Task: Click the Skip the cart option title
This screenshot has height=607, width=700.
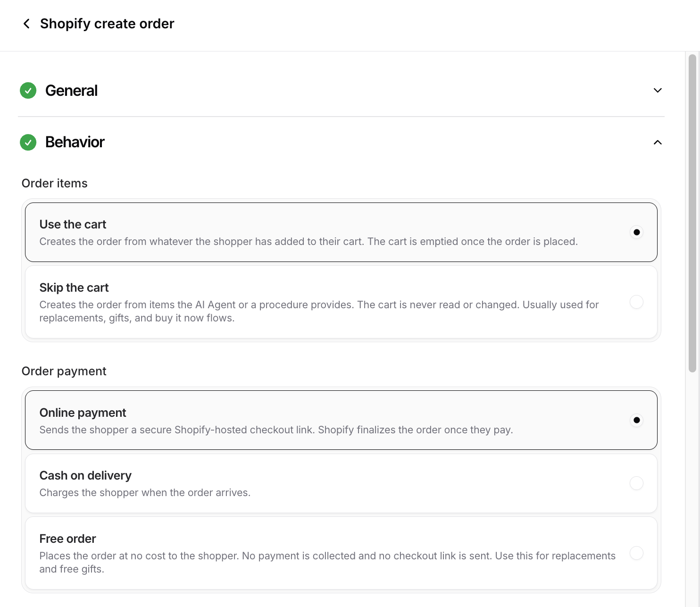Action: pos(74,287)
